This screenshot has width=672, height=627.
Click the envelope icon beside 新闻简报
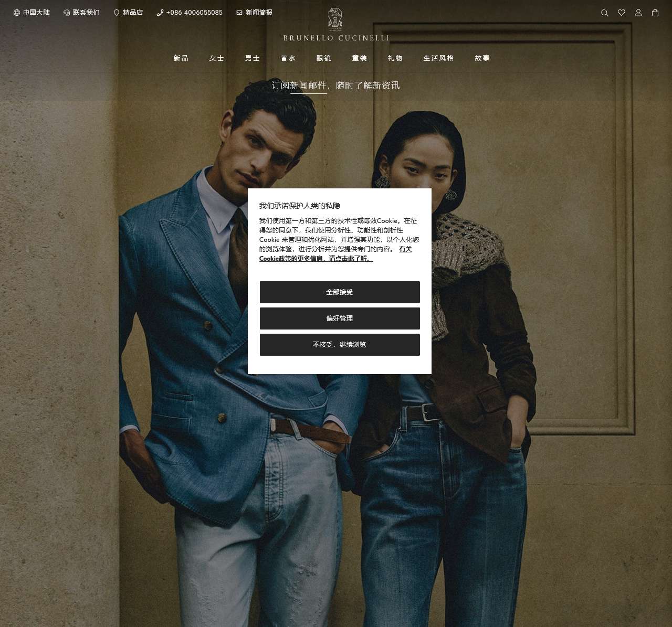coord(239,13)
